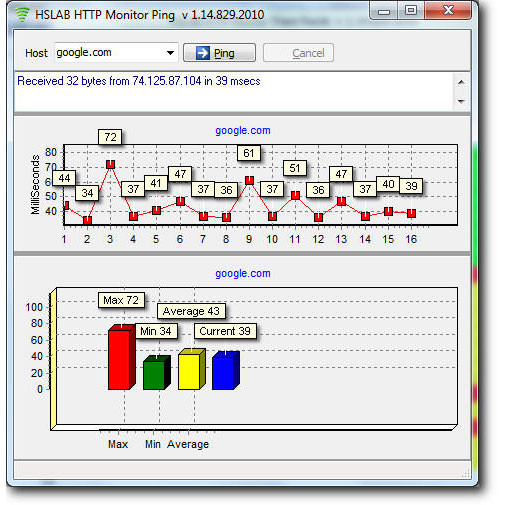Screen dimensions: 505x505
Task: Maximize the HSLAB HTTP Monitor Ping window
Action: tap(411, 11)
